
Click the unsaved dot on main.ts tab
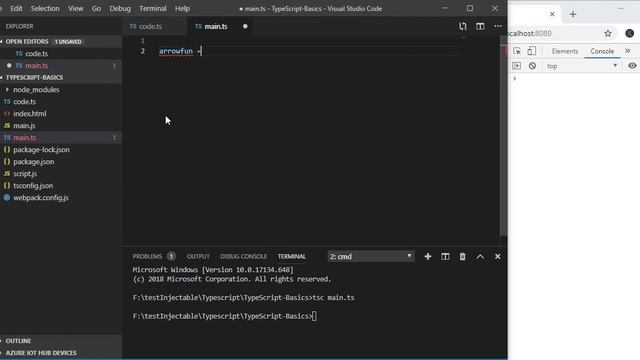(x=245, y=27)
